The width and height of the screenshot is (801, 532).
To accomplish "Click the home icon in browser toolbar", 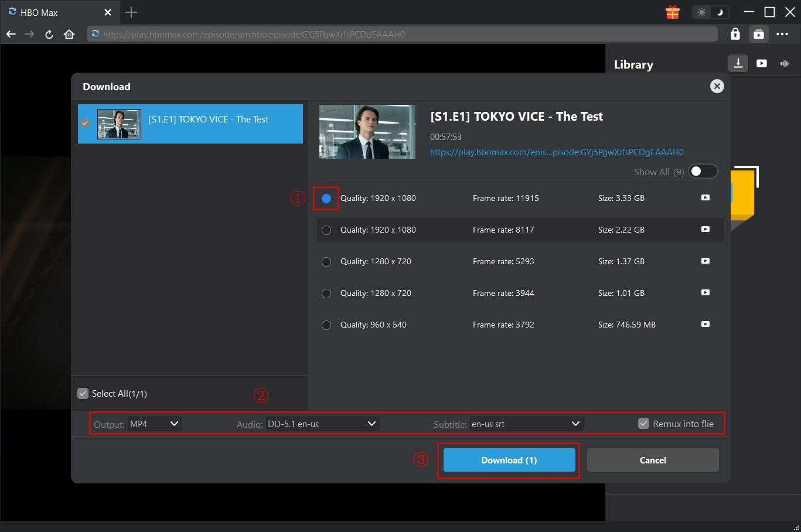I will 69,34.
